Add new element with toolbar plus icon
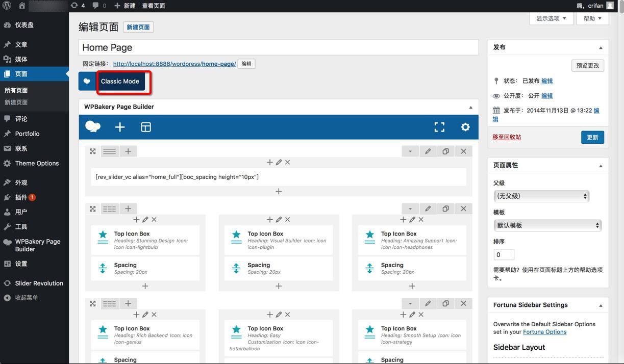The height and width of the screenshot is (364, 624). [120, 127]
